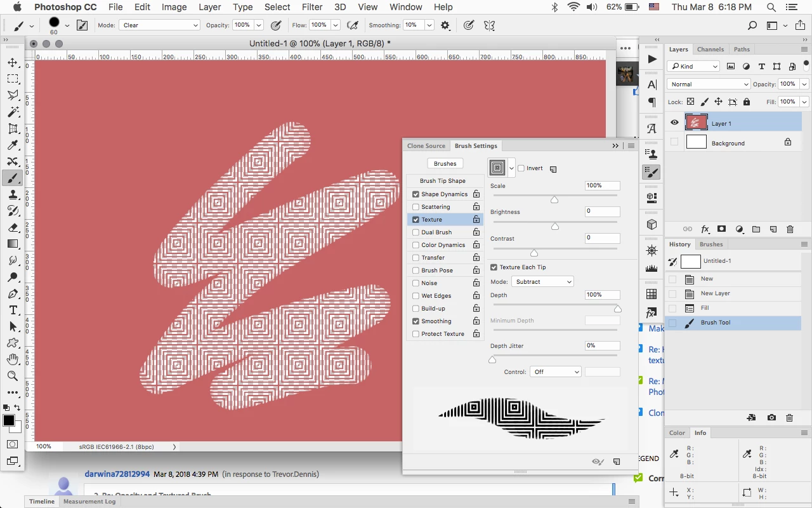
Task: Open smoothing options gear icon
Action: pyautogui.click(x=445, y=25)
